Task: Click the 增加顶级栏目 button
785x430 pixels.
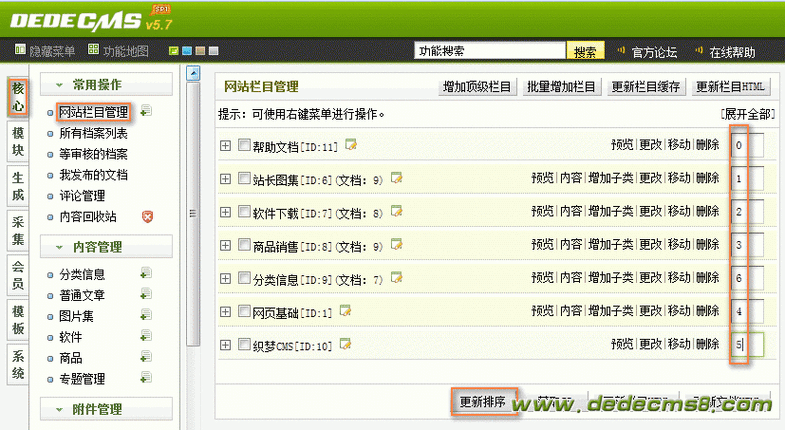Action: pos(477,87)
